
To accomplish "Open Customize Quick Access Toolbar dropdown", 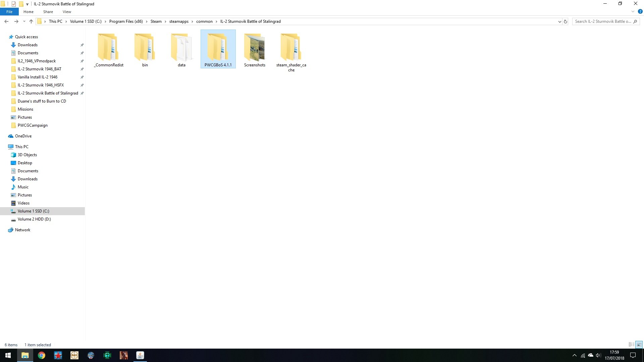I will point(27,4).
